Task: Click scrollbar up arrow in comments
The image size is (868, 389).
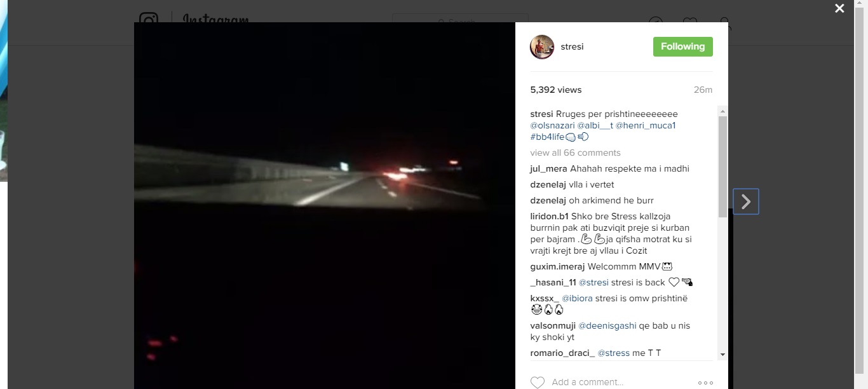Action: click(722, 111)
